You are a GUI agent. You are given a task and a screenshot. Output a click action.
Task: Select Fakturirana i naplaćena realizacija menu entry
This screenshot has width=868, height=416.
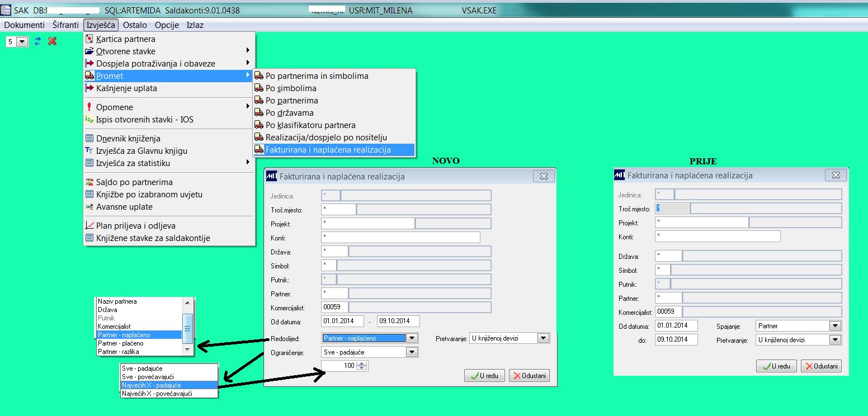(334, 150)
